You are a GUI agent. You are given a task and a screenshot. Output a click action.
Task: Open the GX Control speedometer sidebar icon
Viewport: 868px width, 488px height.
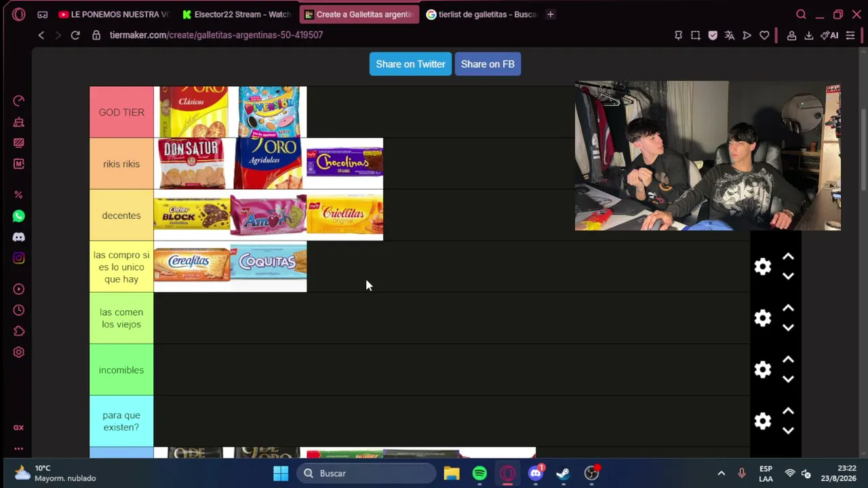[x=18, y=101]
